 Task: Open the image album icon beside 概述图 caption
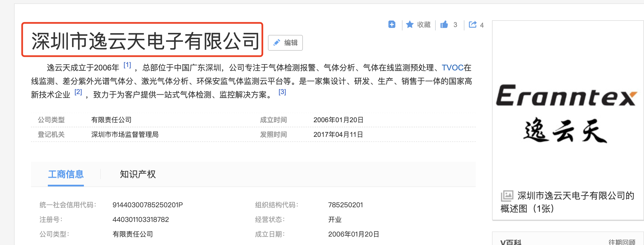507,196
